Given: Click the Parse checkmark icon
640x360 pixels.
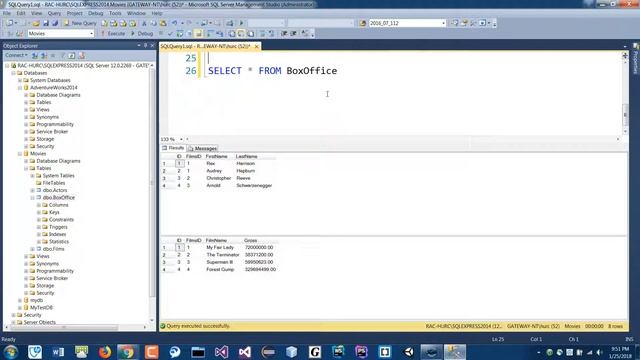Looking at the screenshot, I should (x=170, y=33).
